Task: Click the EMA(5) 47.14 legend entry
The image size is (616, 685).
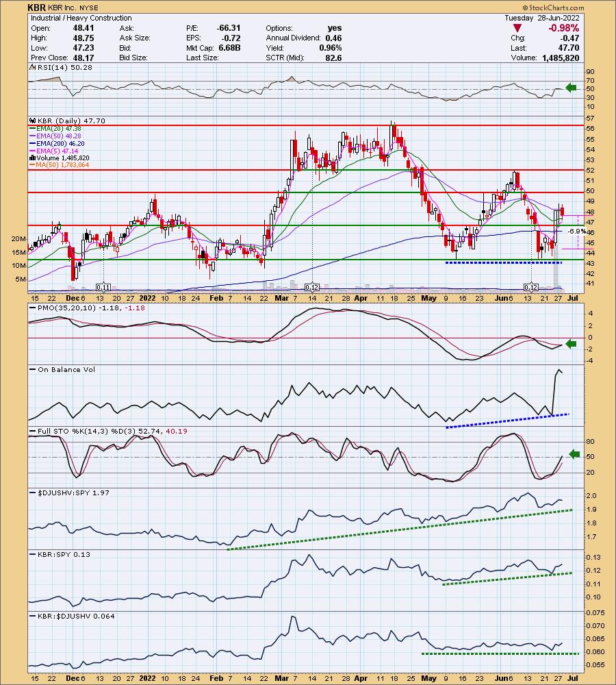Action: [x=57, y=151]
